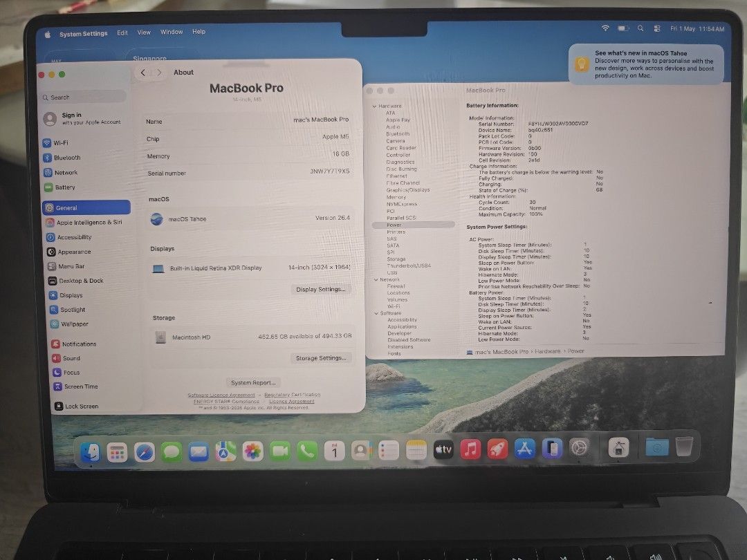Open Calendar app in Dock
The width and height of the screenshot is (747, 560).
(x=335, y=451)
